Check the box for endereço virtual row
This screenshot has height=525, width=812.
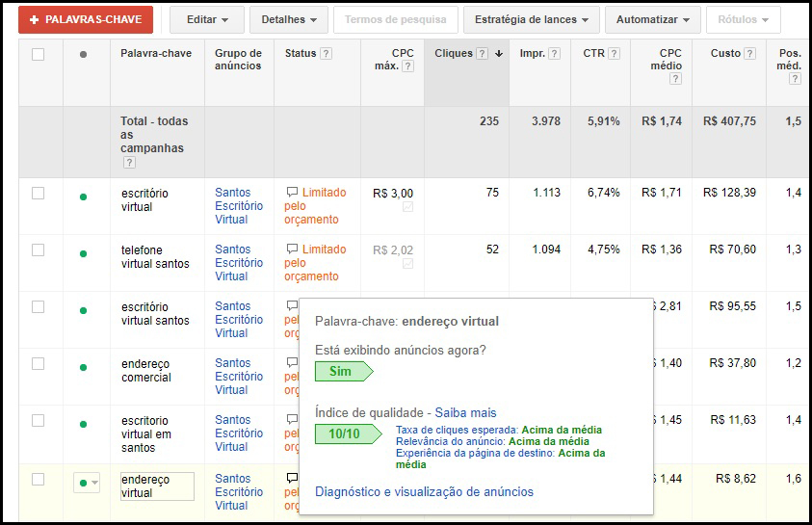pyautogui.click(x=38, y=480)
